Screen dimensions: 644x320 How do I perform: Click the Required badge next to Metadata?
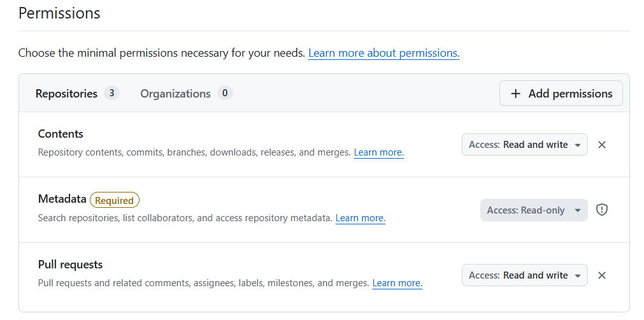pos(115,200)
